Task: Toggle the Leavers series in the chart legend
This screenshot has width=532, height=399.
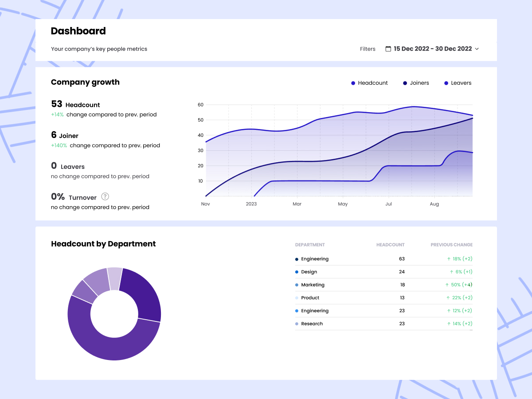Action: point(458,83)
